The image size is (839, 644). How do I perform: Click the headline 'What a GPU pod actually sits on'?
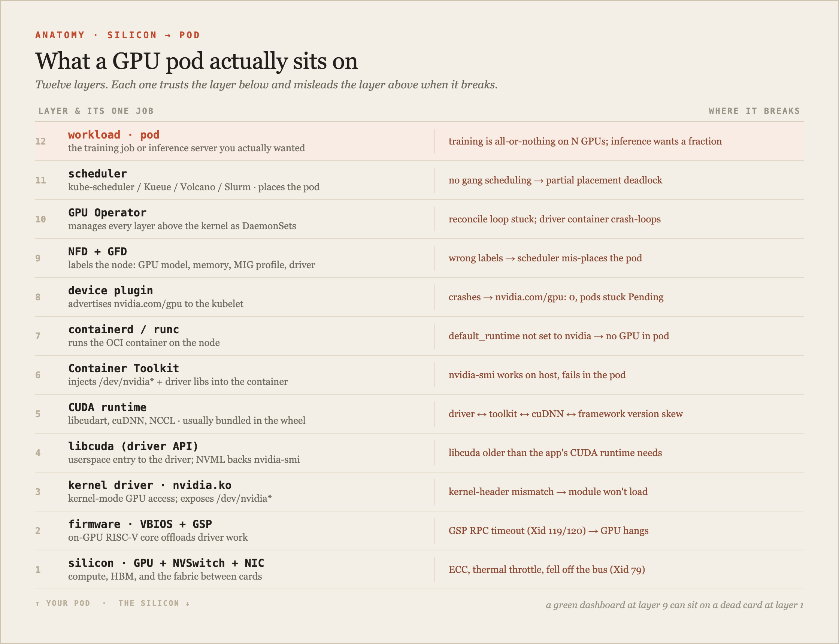(196, 61)
